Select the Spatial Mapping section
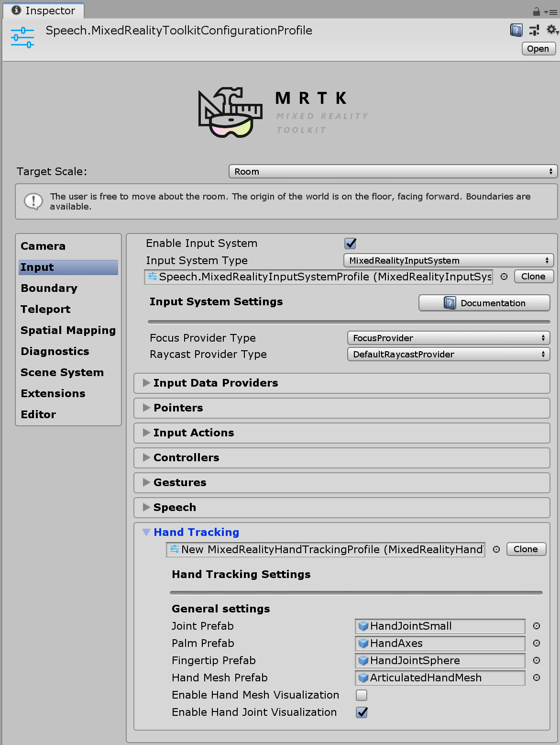Screen dimensions: 560x745 pyautogui.click(x=67, y=330)
